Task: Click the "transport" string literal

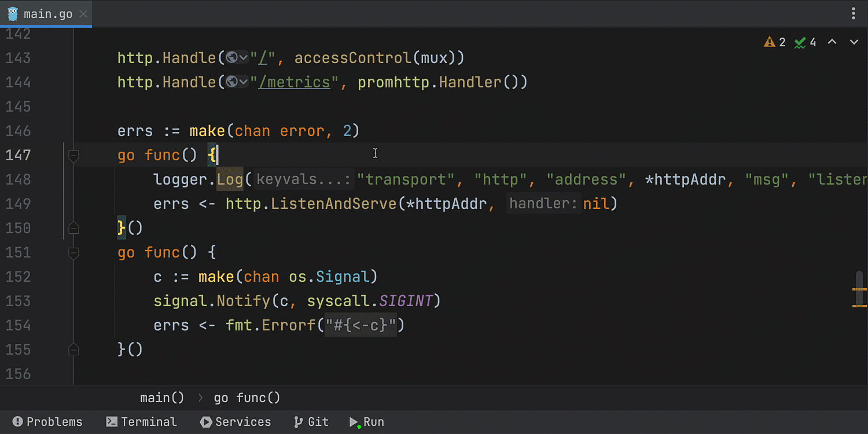Action: (x=406, y=179)
